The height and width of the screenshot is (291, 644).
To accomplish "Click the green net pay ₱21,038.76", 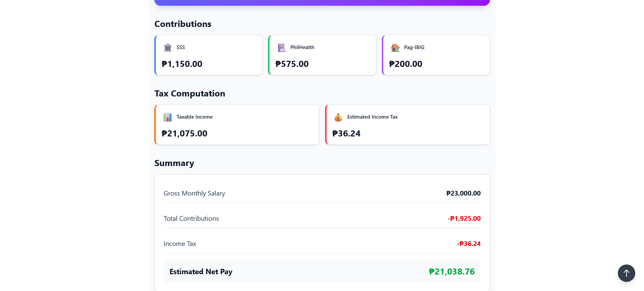I will tap(452, 272).
